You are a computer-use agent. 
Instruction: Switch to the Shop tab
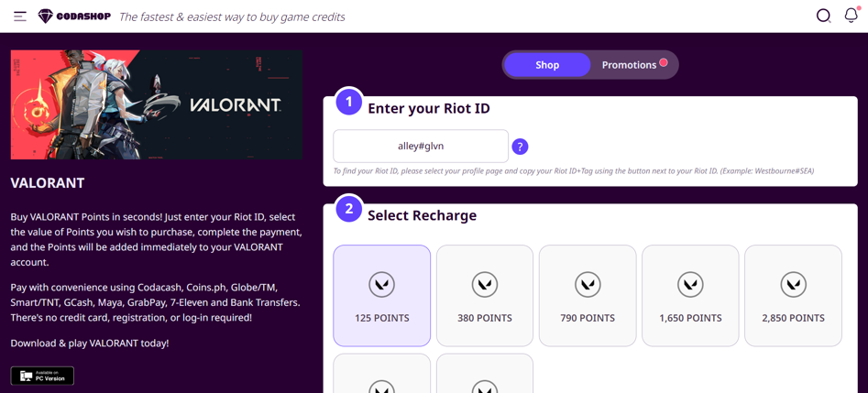547,65
